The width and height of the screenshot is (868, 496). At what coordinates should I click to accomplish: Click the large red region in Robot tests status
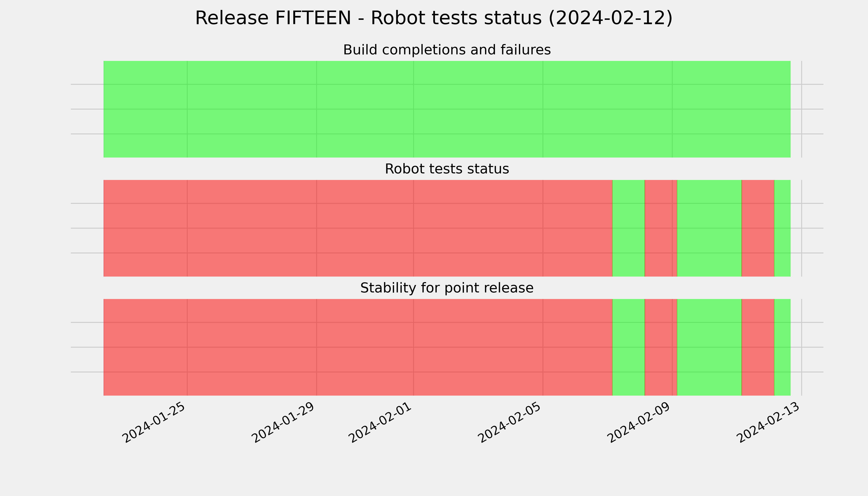tap(358, 228)
